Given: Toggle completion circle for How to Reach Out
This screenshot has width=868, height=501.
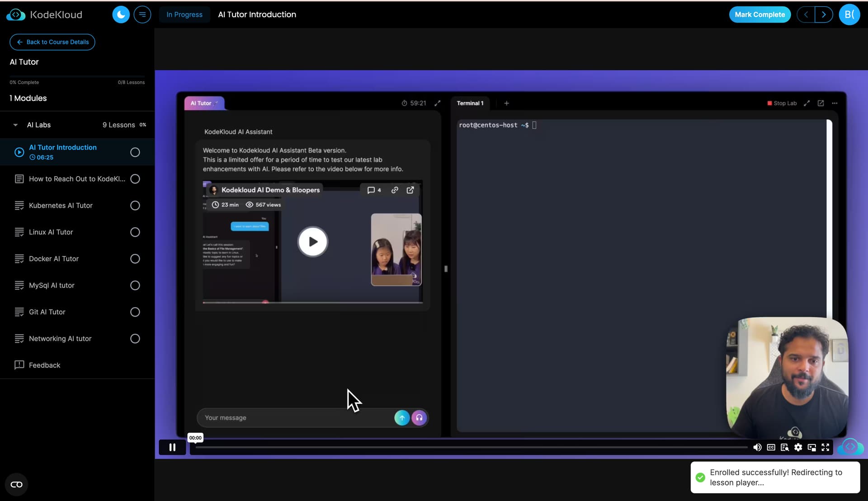Looking at the screenshot, I should (x=135, y=179).
